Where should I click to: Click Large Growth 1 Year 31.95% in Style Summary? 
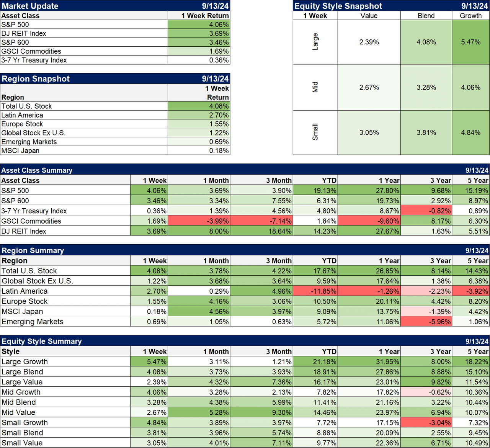click(369, 361)
